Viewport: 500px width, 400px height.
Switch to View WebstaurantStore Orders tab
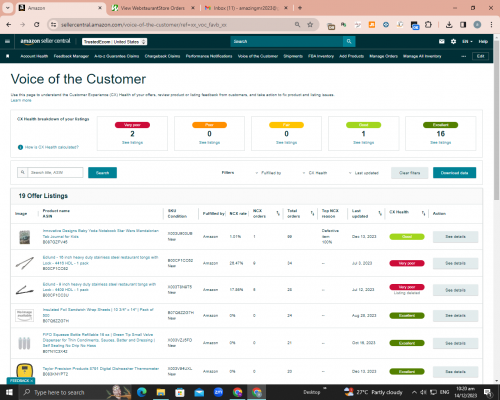(x=153, y=8)
